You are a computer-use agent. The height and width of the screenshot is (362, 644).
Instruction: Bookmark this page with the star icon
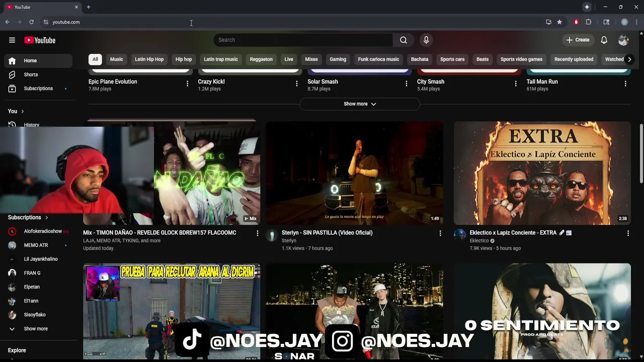(x=559, y=22)
